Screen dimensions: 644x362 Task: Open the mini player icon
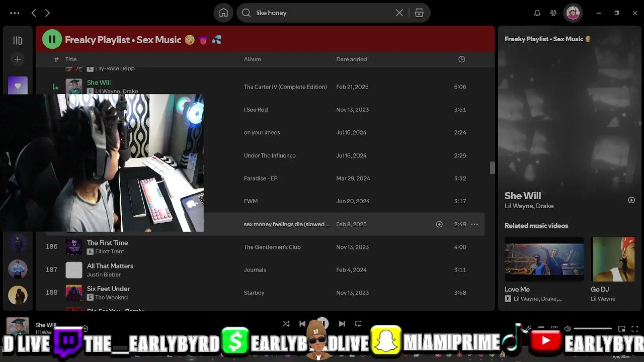tap(622, 329)
